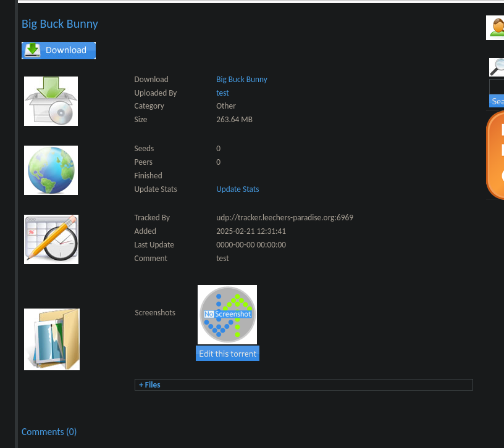Image resolution: width=504 pixels, height=448 pixels.
Task: Click the Last Update value '0000-00-00 00:00:00'
Action: [251, 245]
